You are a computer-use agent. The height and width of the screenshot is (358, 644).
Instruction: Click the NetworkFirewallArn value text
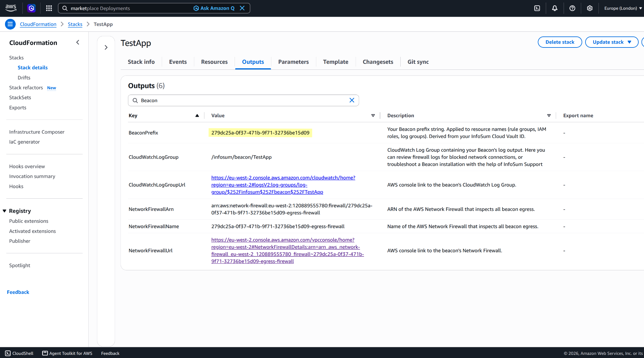click(292, 209)
